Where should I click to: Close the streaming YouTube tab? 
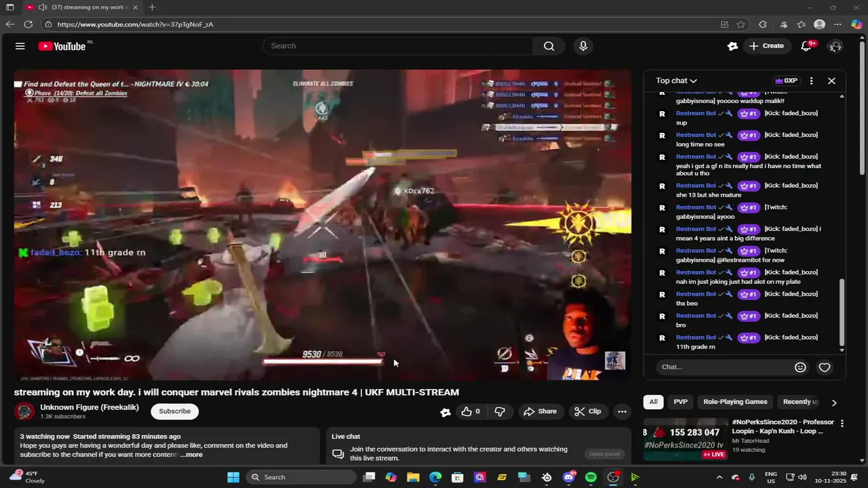click(136, 7)
